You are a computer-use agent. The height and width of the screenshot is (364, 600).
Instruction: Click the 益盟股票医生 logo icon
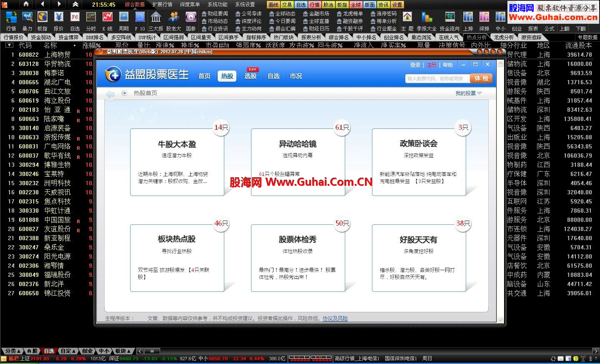pyautogui.click(x=113, y=74)
